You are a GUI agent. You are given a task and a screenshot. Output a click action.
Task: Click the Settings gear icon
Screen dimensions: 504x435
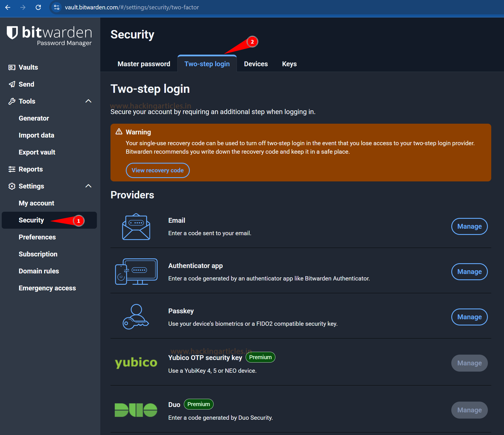pyautogui.click(x=12, y=186)
